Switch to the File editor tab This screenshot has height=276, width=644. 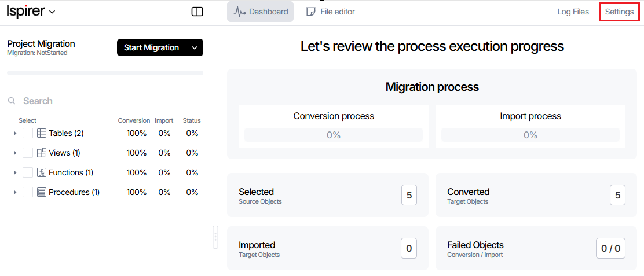tap(331, 12)
